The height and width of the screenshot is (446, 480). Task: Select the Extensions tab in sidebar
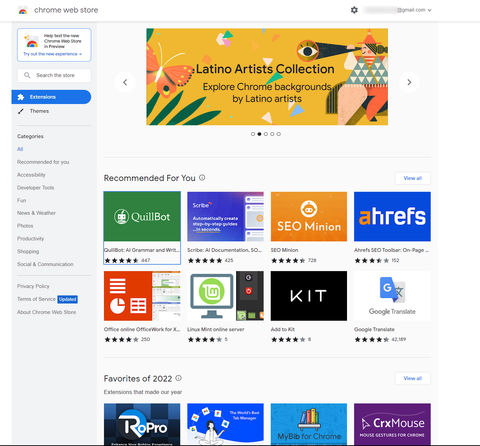pyautogui.click(x=51, y=97)
